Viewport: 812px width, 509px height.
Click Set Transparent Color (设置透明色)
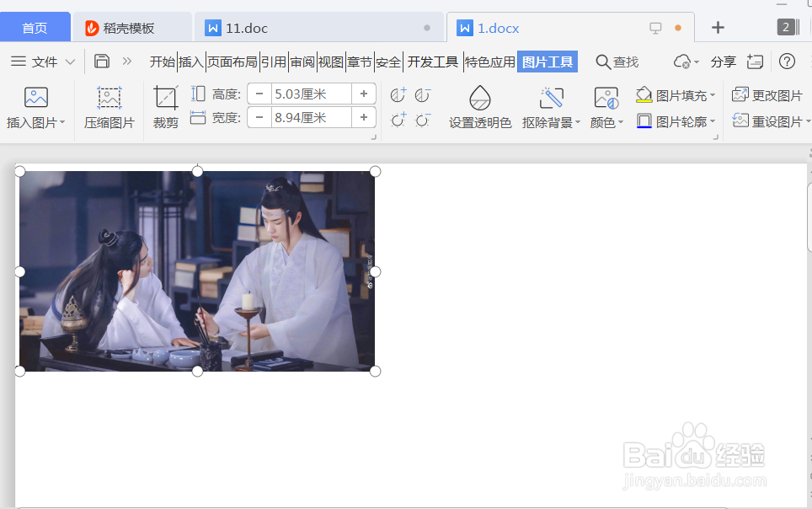[x=480, y=107]
